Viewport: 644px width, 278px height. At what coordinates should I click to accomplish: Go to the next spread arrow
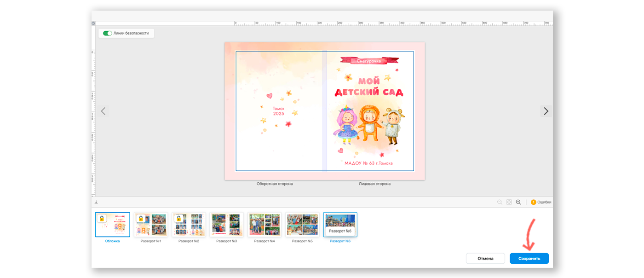point(546,111)
